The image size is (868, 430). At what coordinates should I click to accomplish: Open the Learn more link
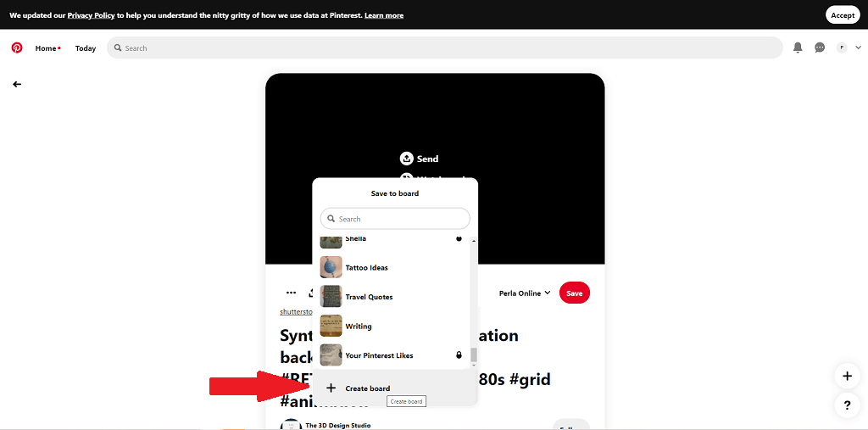384,15
